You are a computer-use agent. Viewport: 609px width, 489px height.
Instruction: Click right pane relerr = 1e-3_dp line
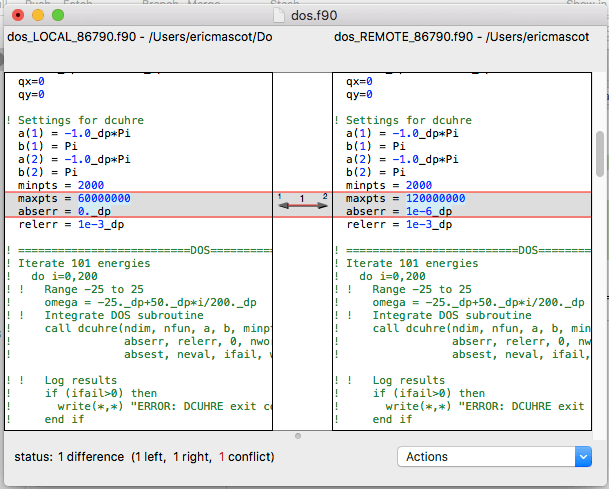point(399,224)
